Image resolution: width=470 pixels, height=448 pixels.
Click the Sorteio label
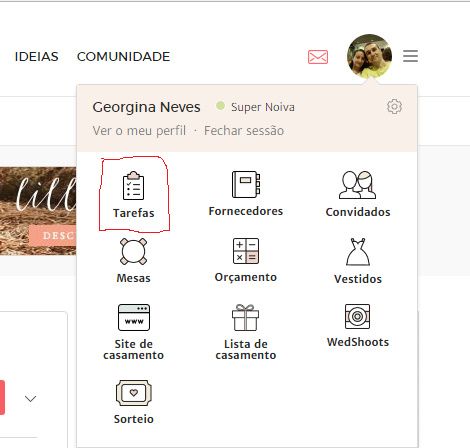[134, 419]
